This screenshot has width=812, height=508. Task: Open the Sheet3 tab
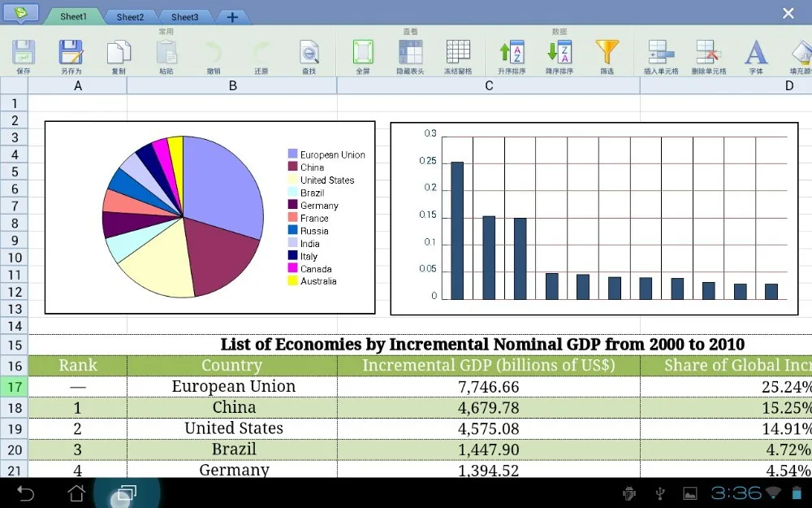tap(185, 17)
